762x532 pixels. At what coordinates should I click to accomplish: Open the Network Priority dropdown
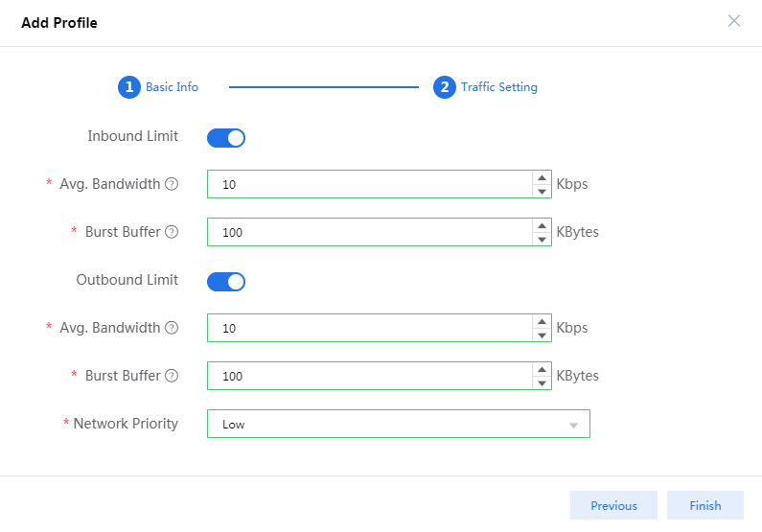point(398,424)
